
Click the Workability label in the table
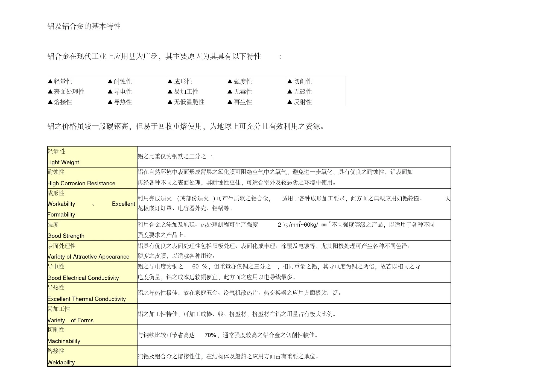(61, 204)
